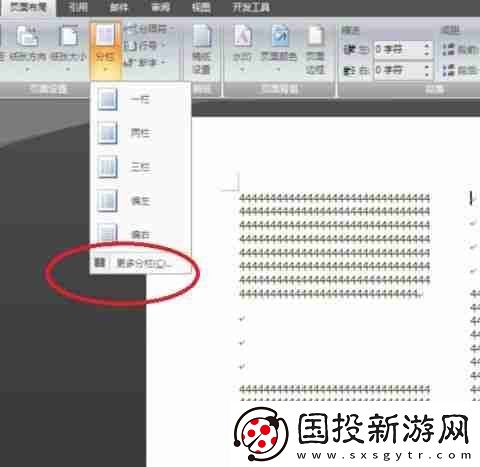Select 偏左 left column option
This screenshot has height=467, width=480.
tap(141, 201)
